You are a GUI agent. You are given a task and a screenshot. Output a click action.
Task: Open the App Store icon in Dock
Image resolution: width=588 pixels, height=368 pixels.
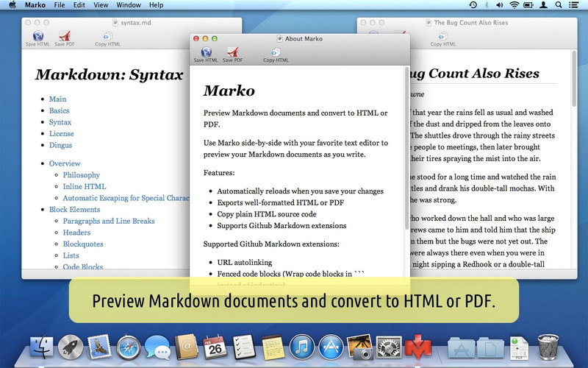[331, 347]
